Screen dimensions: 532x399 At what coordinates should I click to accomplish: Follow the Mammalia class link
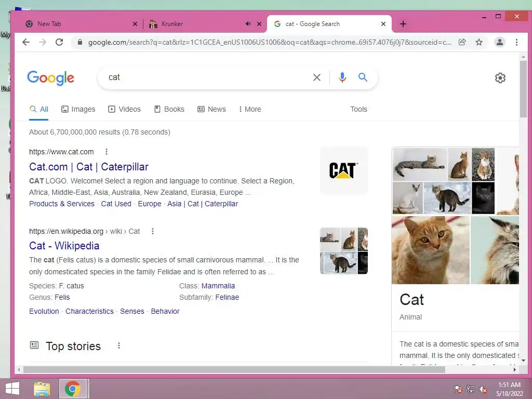click(x=218, y=286)
